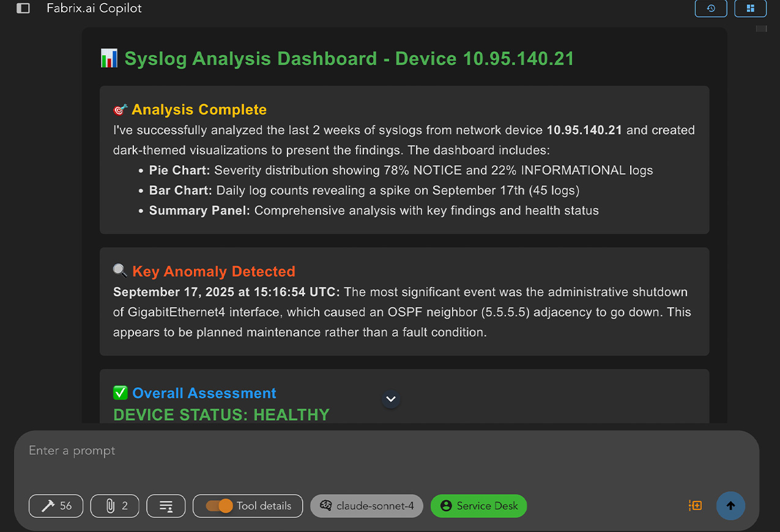Screen dimensions: 780x532
Task: Click the small gray scrollbar thumb
Action: [x=761, y=28]
